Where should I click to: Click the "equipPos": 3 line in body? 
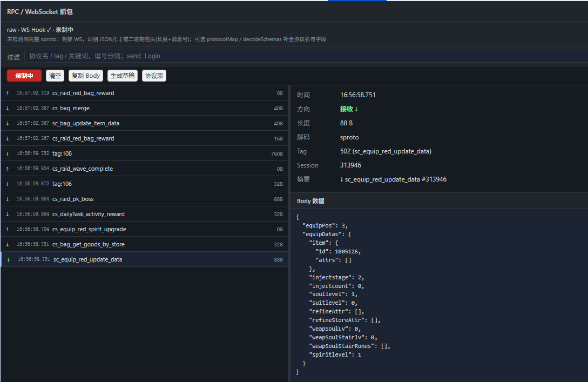point(325,225)
